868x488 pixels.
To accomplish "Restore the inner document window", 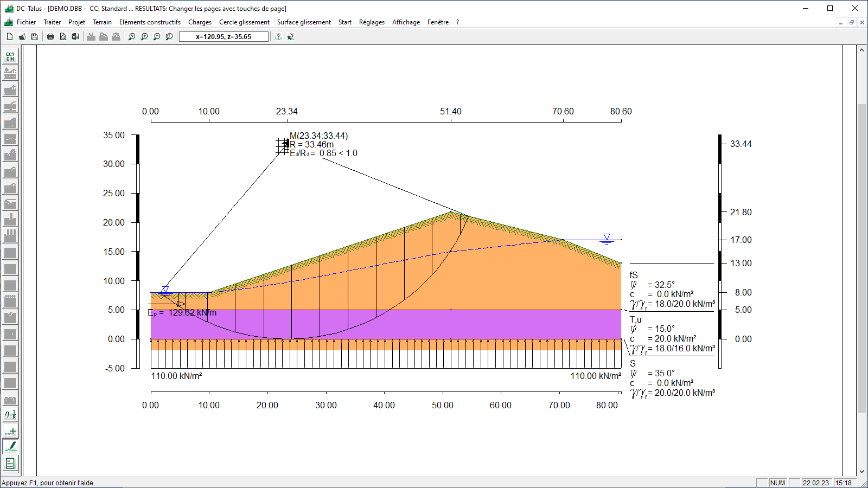I will pyautogui.click(x=852, y=22).
